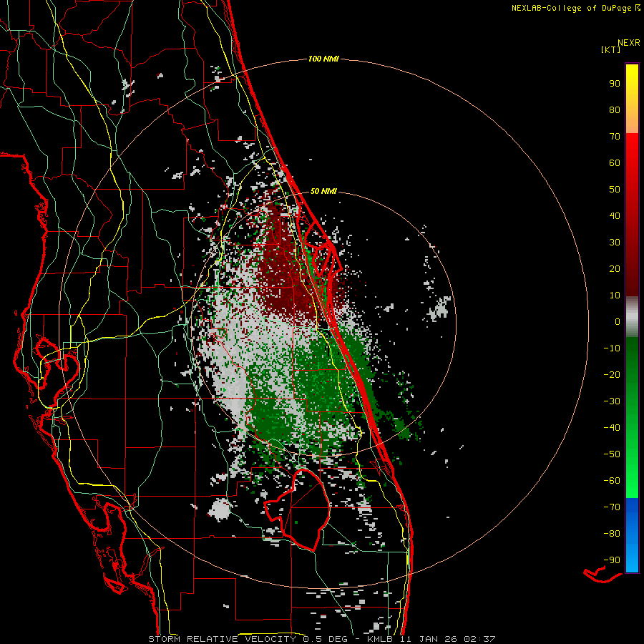Click the 50 NMI range ring label
The width and height of the screenshot is (644, 644).
pos(323,191)
